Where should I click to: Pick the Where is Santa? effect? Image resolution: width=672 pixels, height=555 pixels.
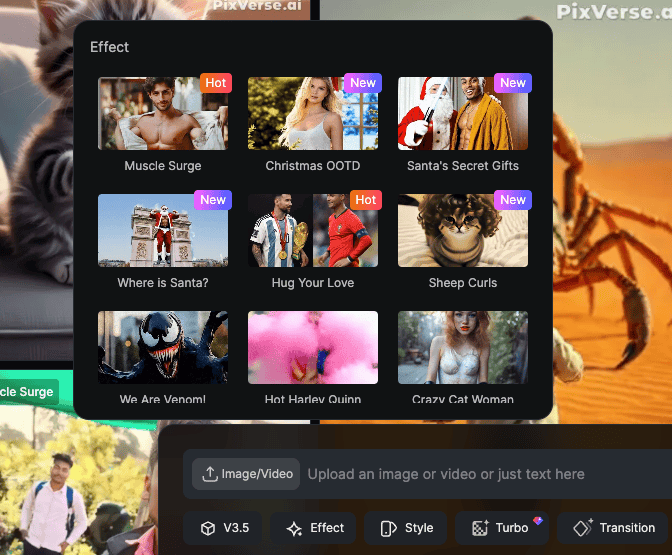pos(163,241)
